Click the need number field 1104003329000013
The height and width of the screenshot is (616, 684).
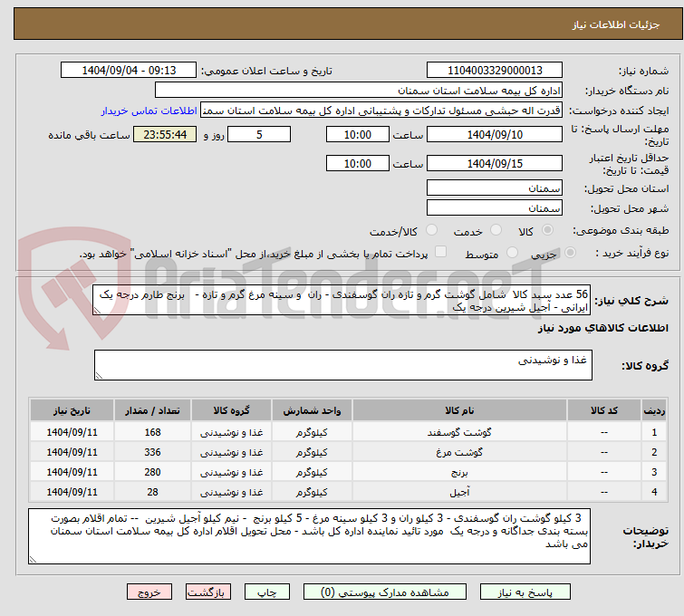pyautogui.click(x=495, y=71)
